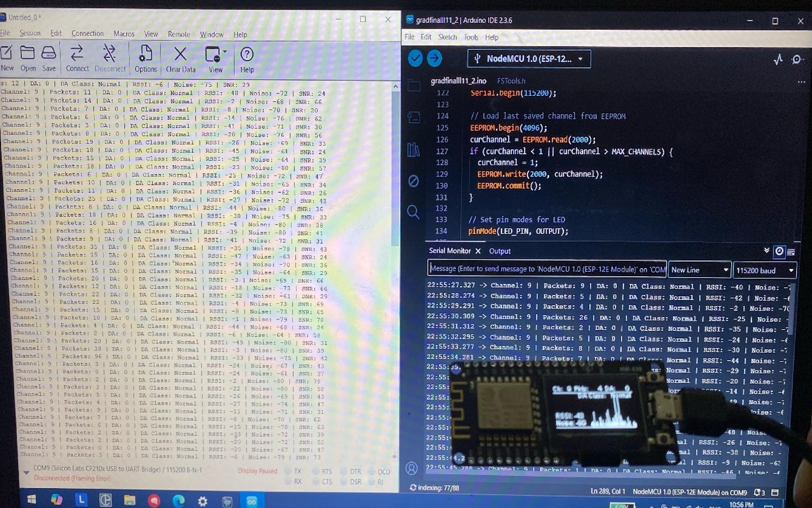Verify the sketch with the checkmark icon

415,58
